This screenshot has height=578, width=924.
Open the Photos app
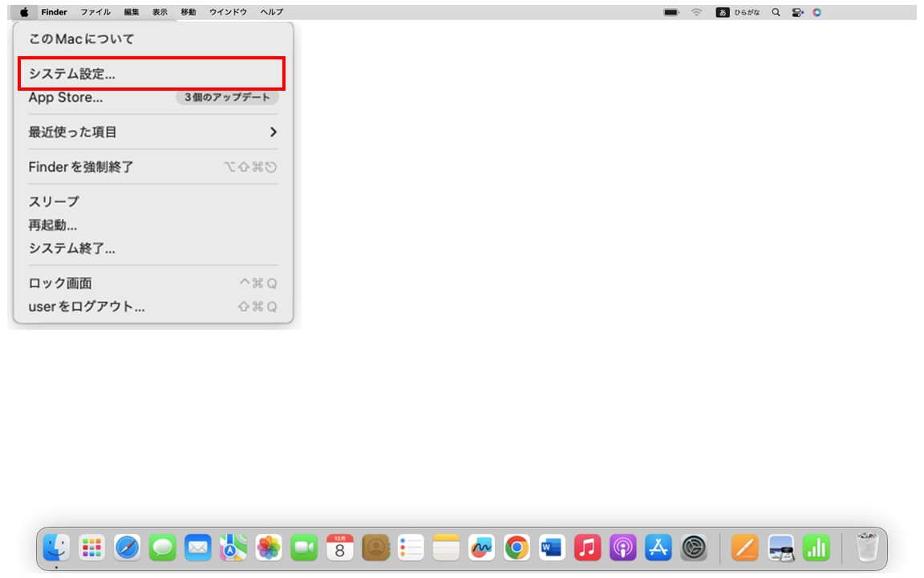268,549
